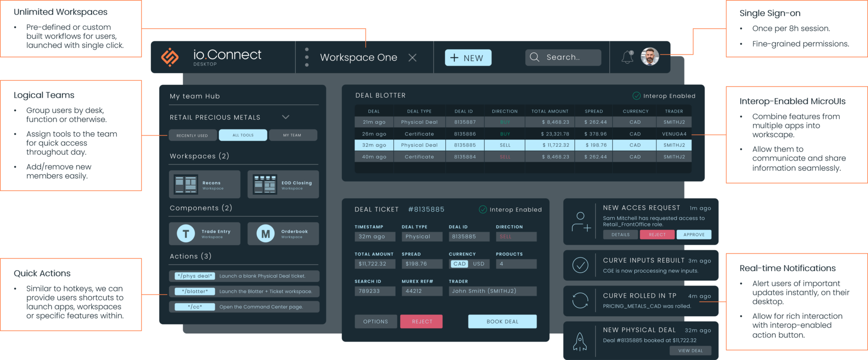Click the add-user icon in access request

point(581,222)
